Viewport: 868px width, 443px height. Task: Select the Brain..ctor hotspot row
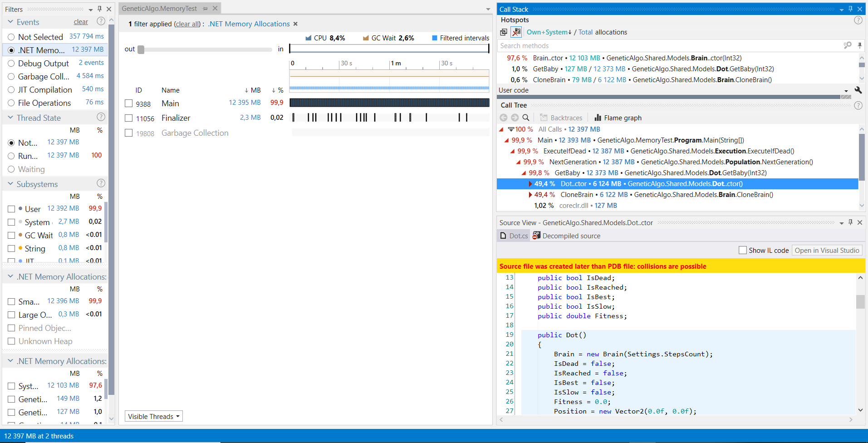(676, 58)
